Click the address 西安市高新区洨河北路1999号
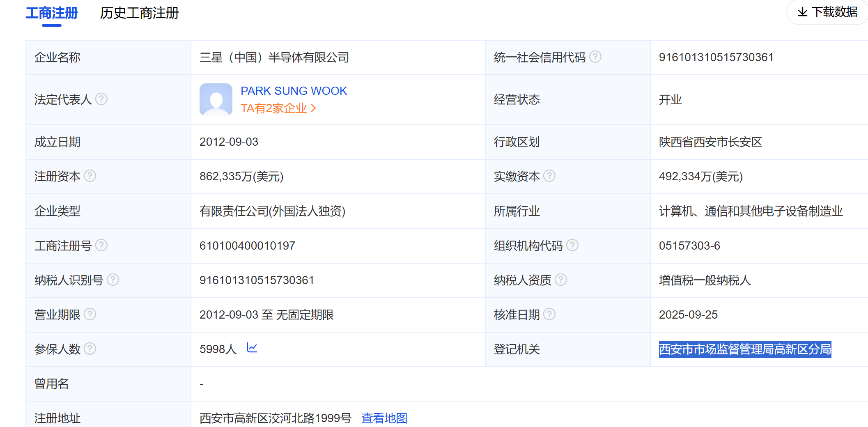The image size is (868, 427). pyautogui.click(x=276, y=418)
